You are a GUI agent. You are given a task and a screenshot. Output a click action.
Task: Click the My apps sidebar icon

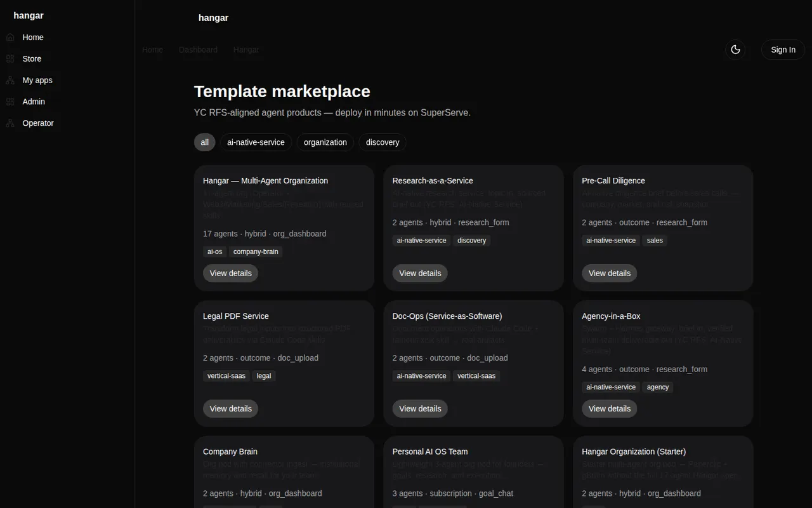(10, 81)
